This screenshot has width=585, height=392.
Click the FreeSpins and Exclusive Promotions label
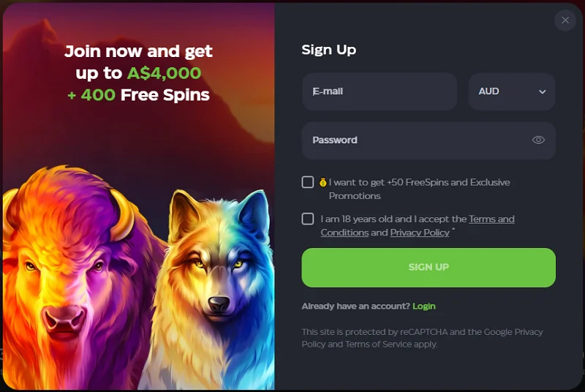click(x=419, y=189)
